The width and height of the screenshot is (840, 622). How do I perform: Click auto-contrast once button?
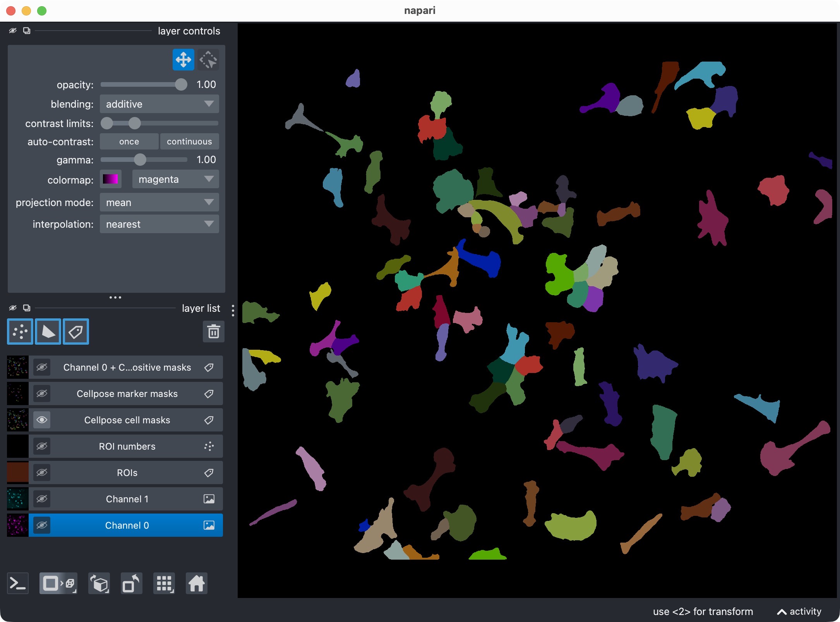tap(129, 142)
